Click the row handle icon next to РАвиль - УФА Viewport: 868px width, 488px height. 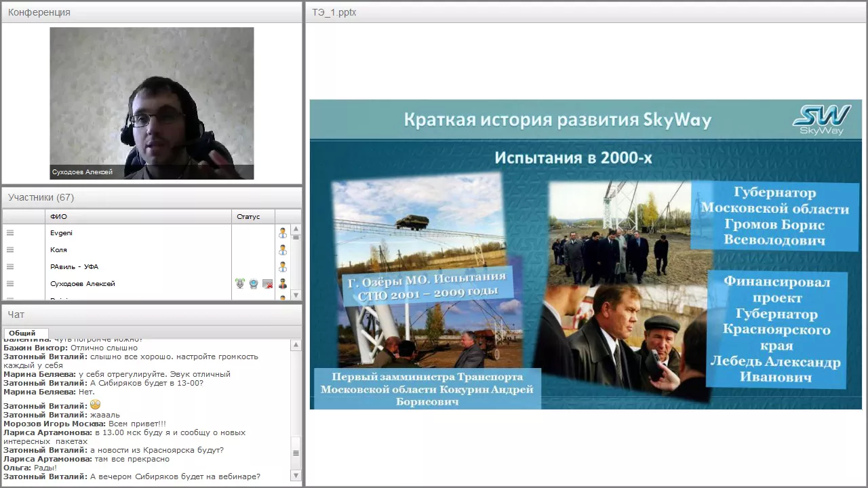tap(10, 266)
